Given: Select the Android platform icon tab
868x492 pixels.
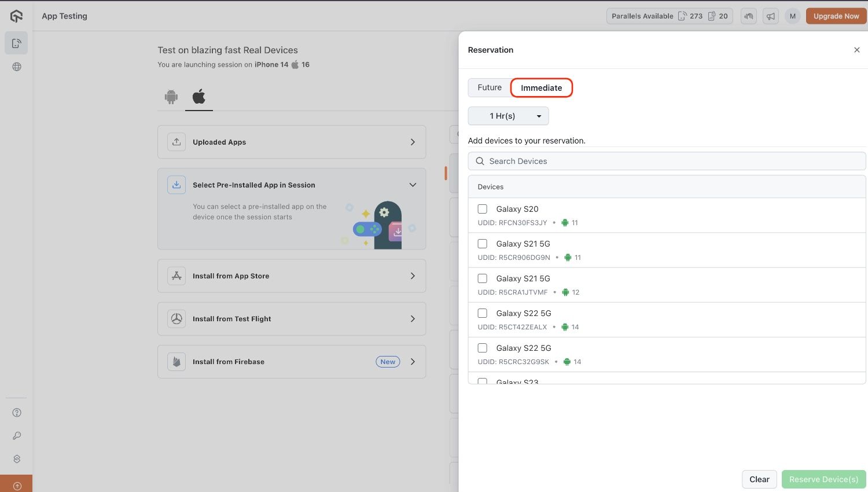Looking at the screenshot, I should click(171, 97).
